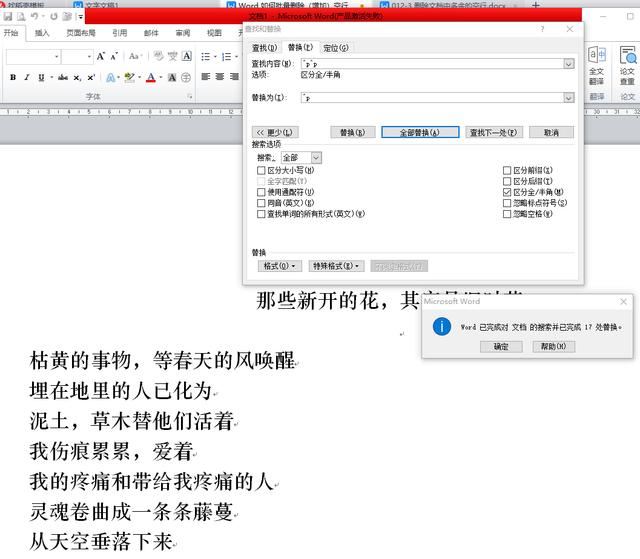The width and height of the screenshot is (640, 559).
Task: Expand the 查找内容 history dropdown
Action: click(x=569, y=64)
